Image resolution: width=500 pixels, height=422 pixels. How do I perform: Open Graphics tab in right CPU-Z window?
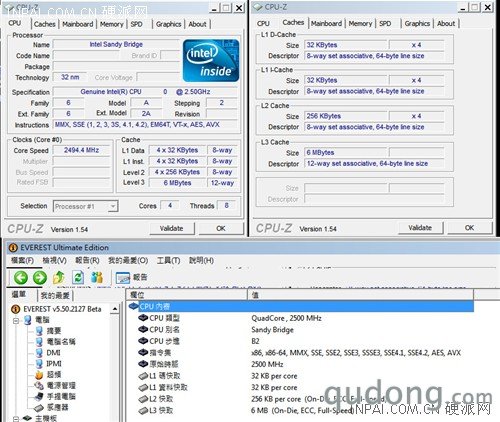pos(417,23)
